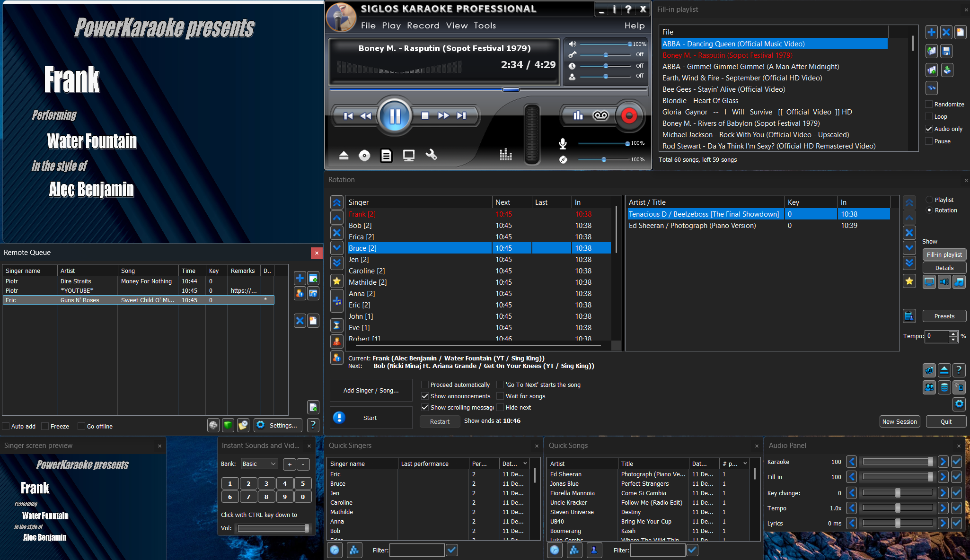Open the Record menu
970x560 pixels.
[423, 26]
